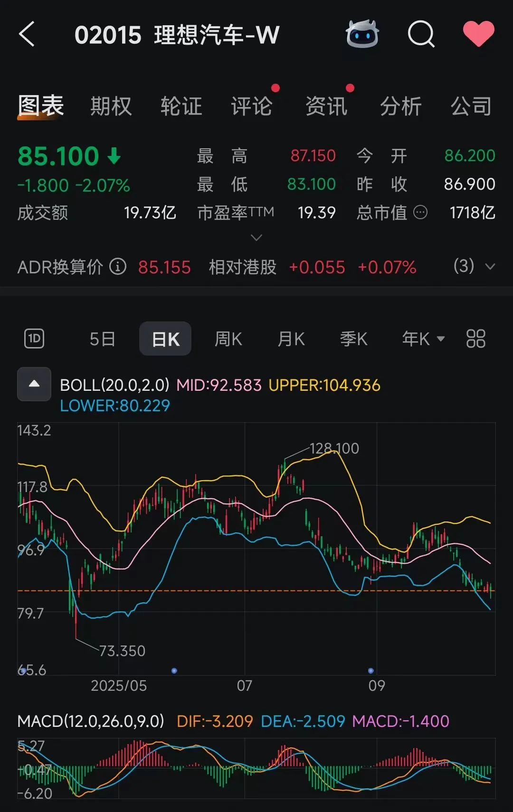The width and height of the screenshot is (513, 812).
Task: Collapse the BOLL indicator arrow button
Action: (34, 384)
